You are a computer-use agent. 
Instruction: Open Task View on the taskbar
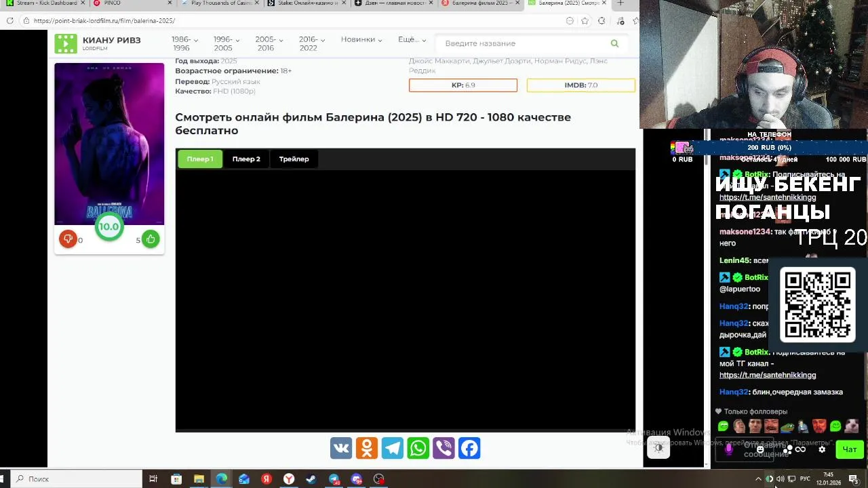point(153,479)
